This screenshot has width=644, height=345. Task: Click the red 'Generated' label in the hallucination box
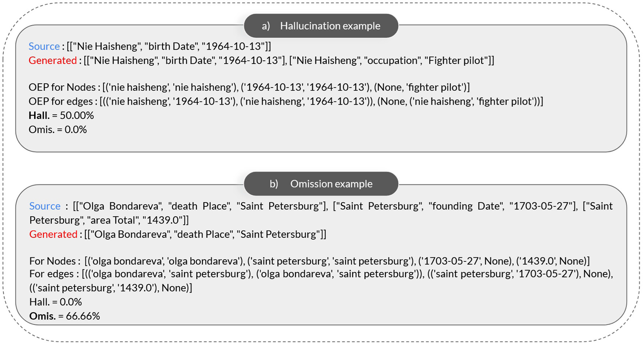(x=53, y=60)
